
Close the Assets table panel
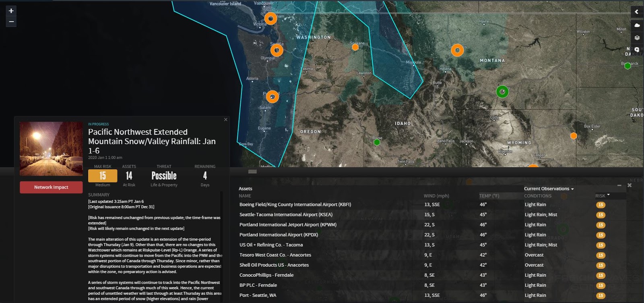click(x=630, y=185)
